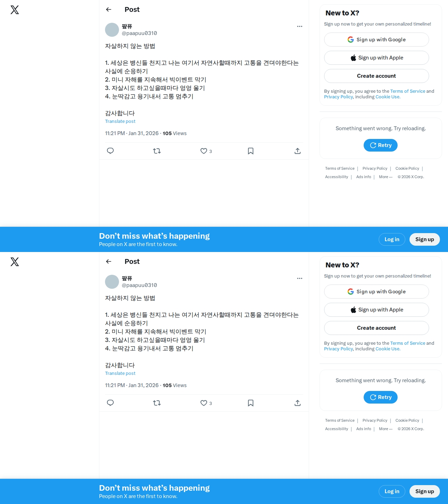Open the @paapuu0310 profile avatar in upper post
This screenshot has width=448, height=504.
pos(112,30)
